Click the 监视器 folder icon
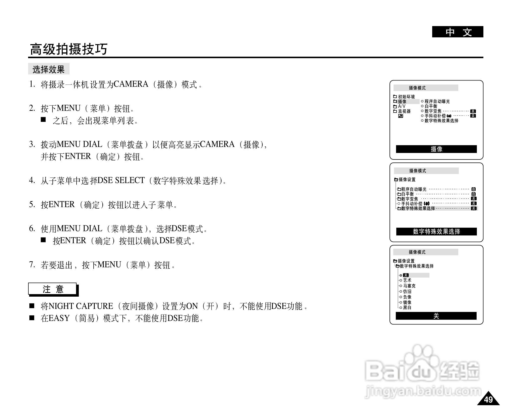This screenshot has height=420, width=513. pos(395,111)
